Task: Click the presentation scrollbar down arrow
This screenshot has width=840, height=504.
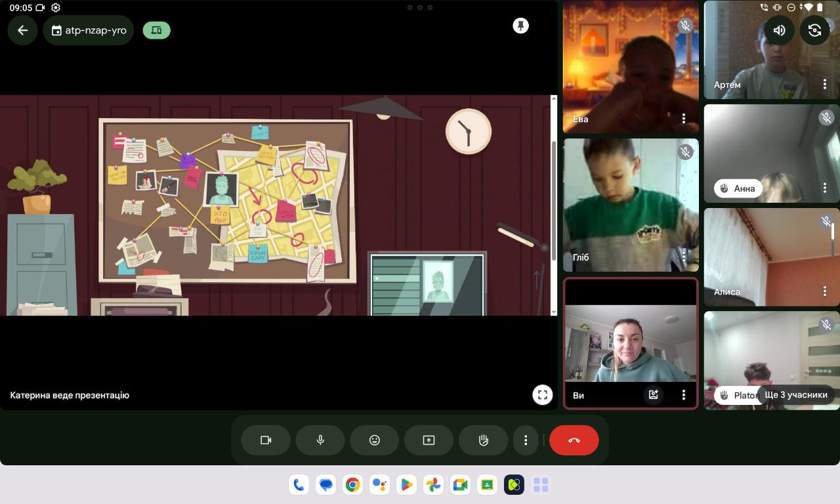Action: tap(554, 312)
